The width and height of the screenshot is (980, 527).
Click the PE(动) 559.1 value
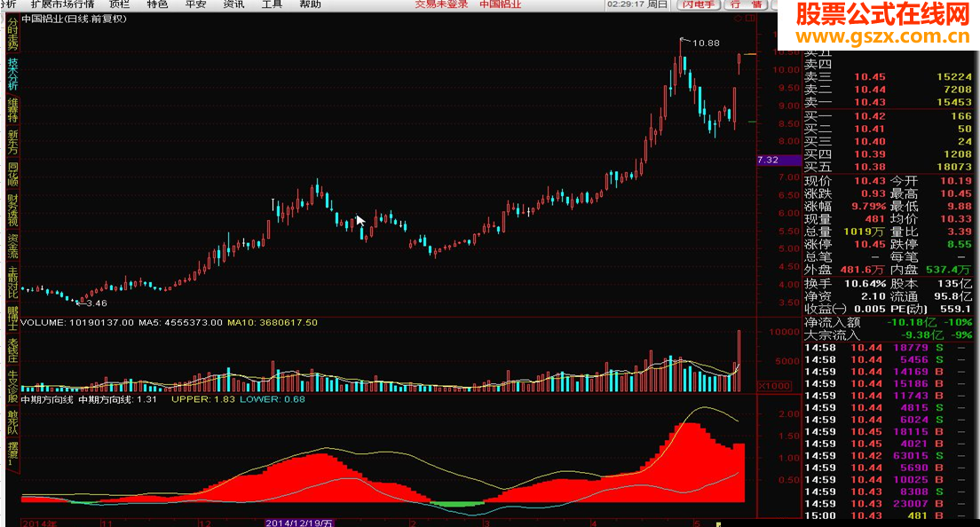click(956, 309)
